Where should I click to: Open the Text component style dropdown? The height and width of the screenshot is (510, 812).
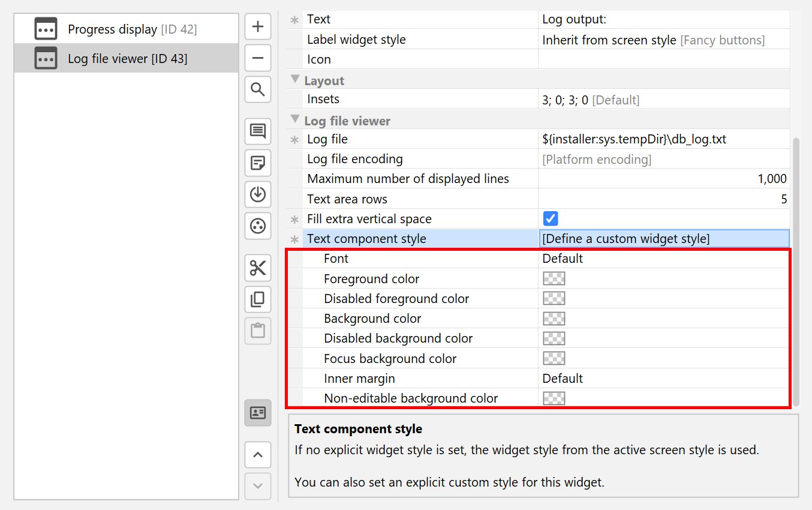[664, 239]
